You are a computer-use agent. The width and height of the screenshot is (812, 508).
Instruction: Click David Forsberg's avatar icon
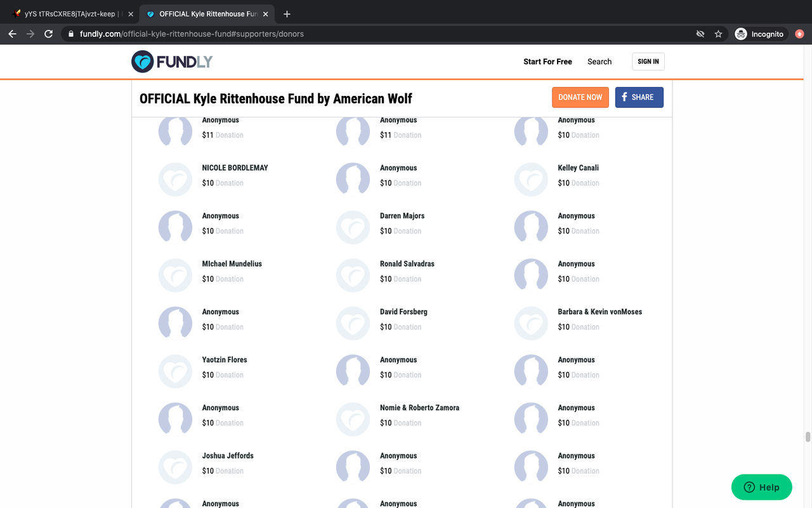(353, 323)
